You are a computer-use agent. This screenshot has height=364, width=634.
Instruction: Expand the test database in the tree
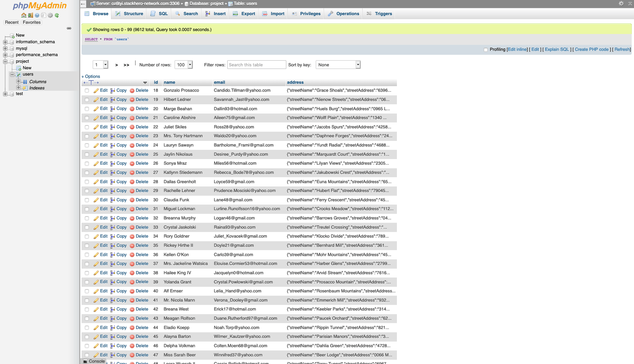click(x=5, y=94)
